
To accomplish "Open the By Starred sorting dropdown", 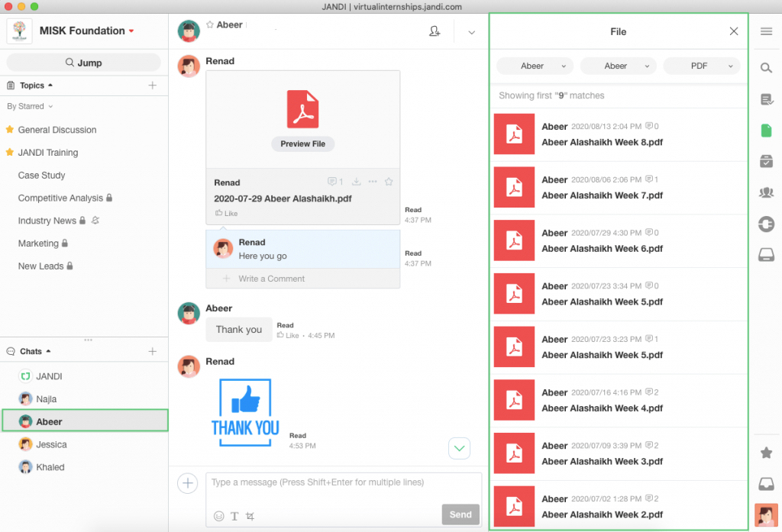I will (x=30, y=107).
